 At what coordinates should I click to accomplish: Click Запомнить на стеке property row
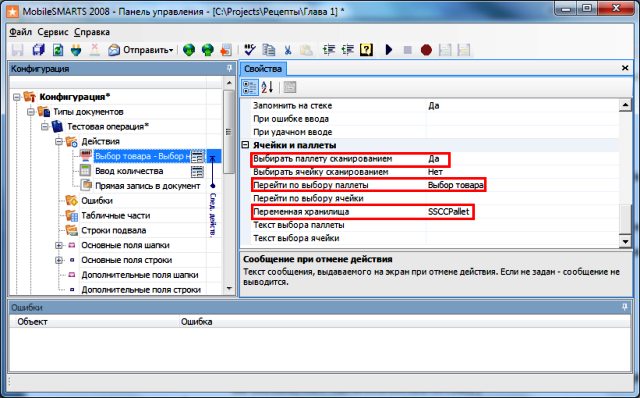(435, 105)
